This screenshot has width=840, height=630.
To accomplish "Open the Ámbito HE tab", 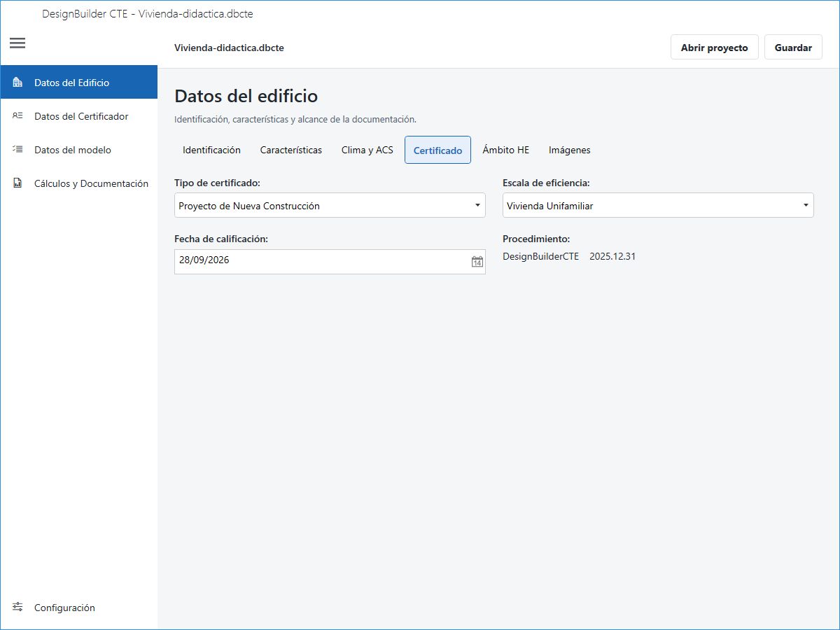I will 506,150.
